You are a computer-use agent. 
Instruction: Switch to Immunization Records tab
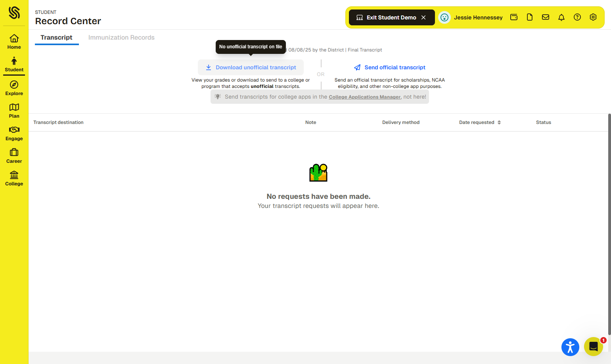coord(121,38)
